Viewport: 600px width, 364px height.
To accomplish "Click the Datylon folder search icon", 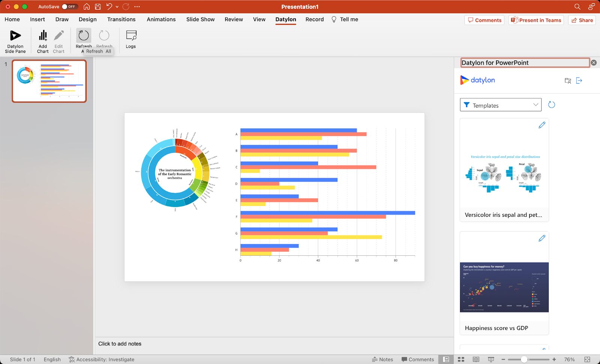I will (568, 81).
